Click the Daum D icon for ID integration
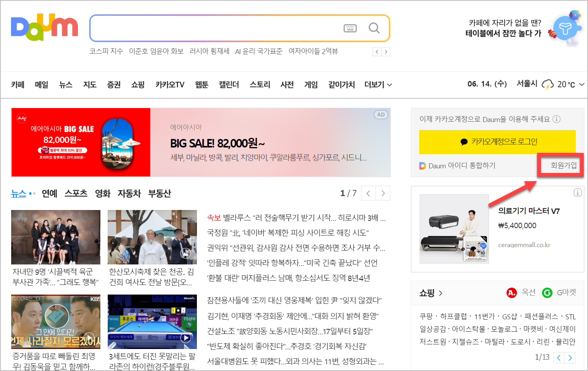Screen dimensions: 588x371 [x=423, y=166]
